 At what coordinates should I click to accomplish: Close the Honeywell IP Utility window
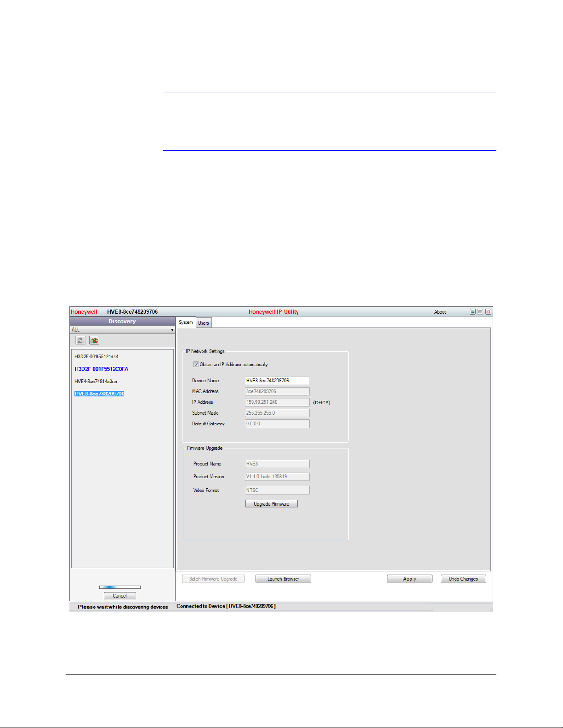coord(488,312)
